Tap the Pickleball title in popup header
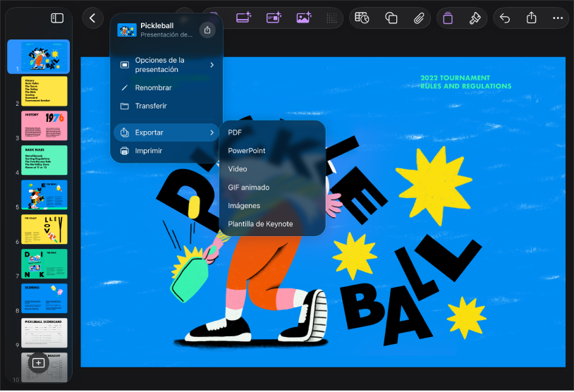Screen dimensions: 574x392 (x=157, y=25)
